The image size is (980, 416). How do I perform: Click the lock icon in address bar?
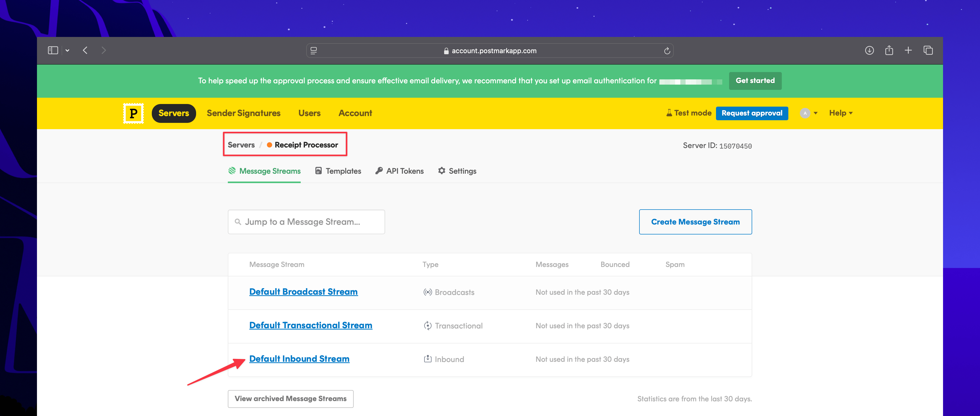pyautogui.click(x=446, y=51)
